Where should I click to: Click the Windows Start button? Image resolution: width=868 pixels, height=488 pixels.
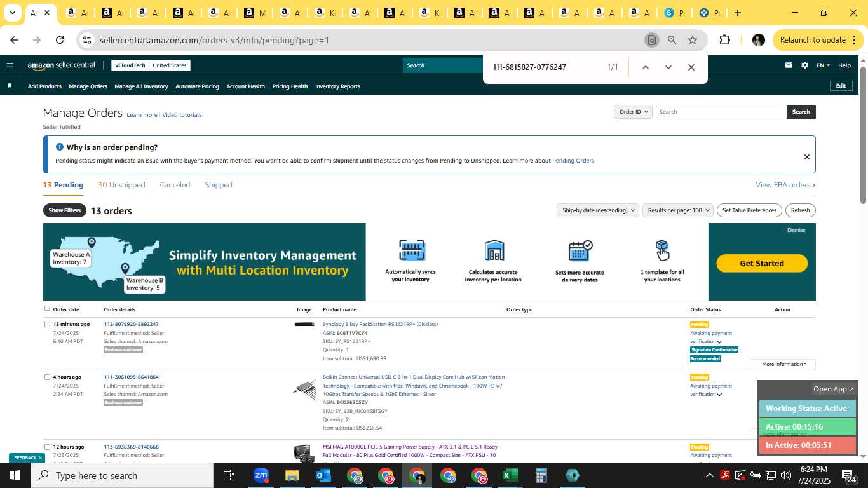(x=15, y=475)
